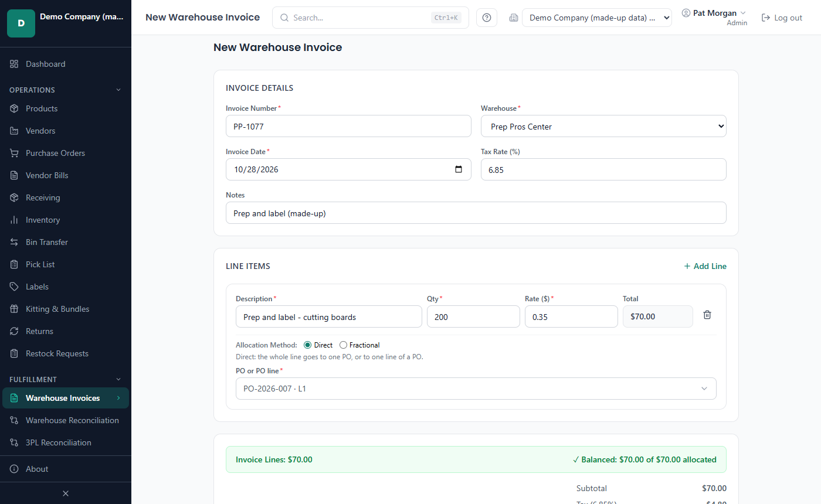
Task: Open the Receiving page
Action: point(66,197)
